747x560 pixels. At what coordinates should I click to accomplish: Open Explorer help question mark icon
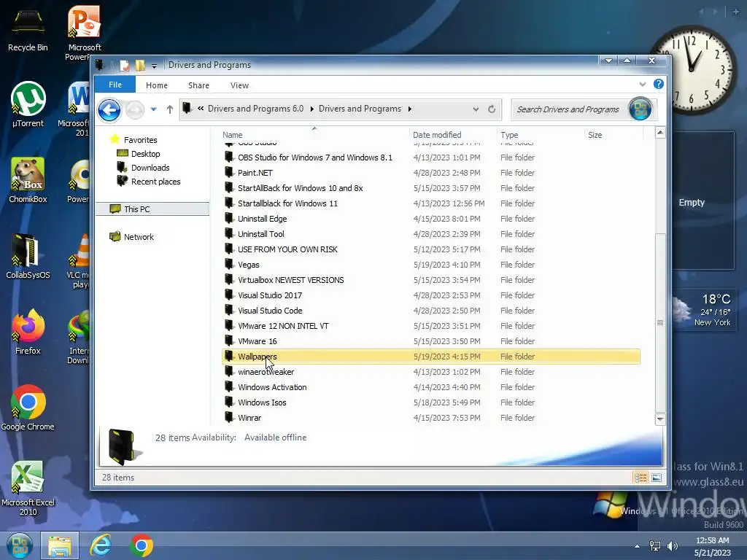pyautogui.click(x=659, y=85)
